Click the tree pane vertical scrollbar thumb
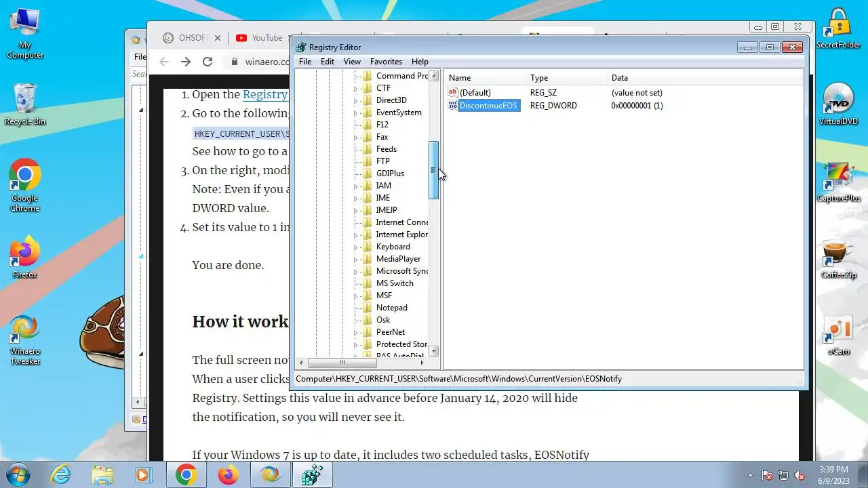The height and width of the screenshot is (488, 868). pyautogui.click(x=434, y=170)
